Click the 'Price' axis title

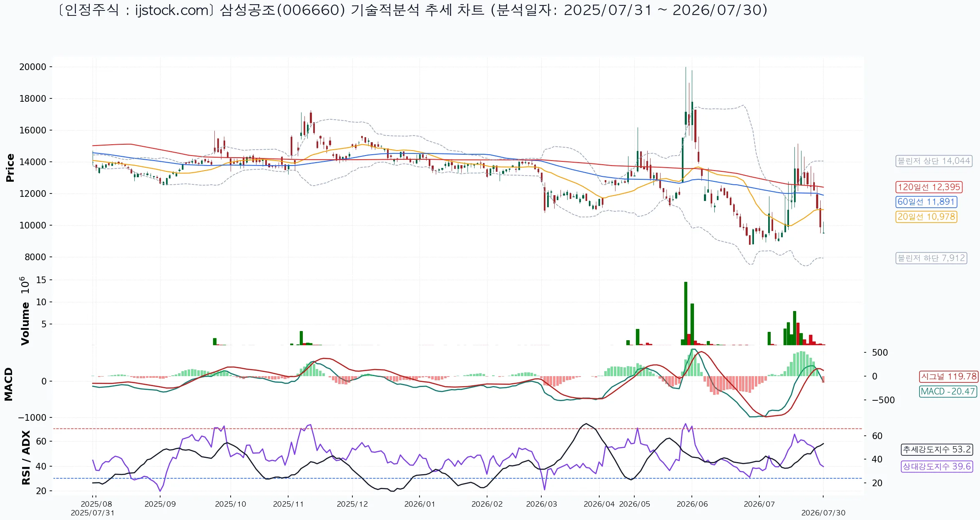(x=10, y=168)
